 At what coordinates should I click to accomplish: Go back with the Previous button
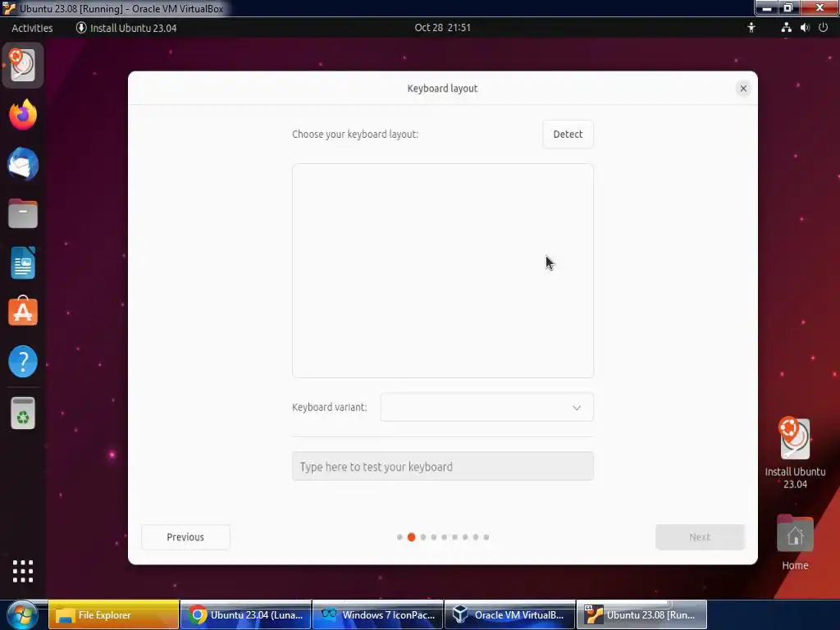[185, 536]
